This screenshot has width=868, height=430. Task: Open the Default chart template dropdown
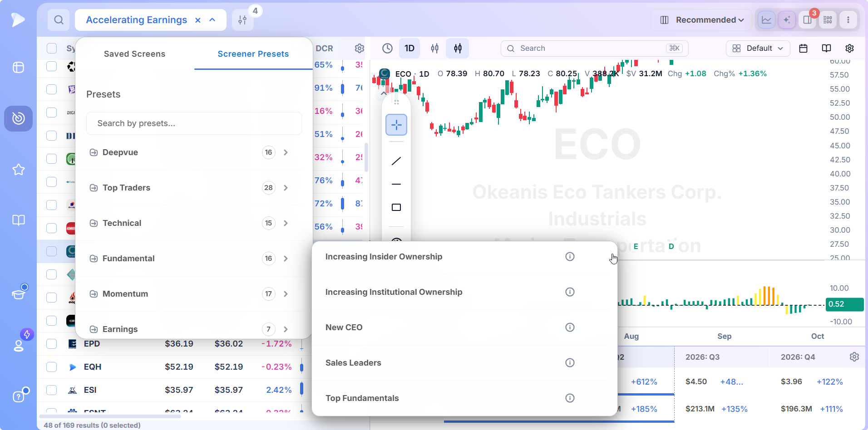coord(758,49)
